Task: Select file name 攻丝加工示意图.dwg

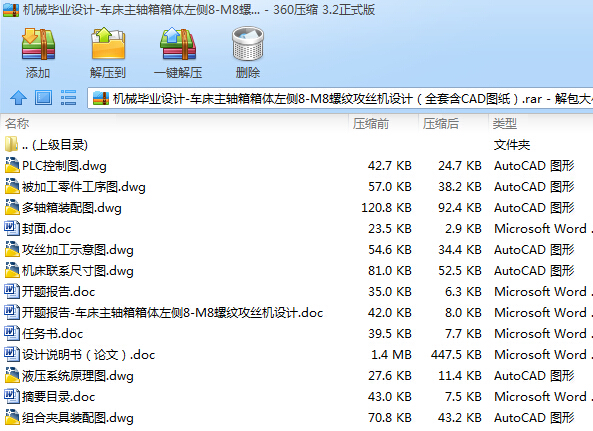Action: pos(78,250)
